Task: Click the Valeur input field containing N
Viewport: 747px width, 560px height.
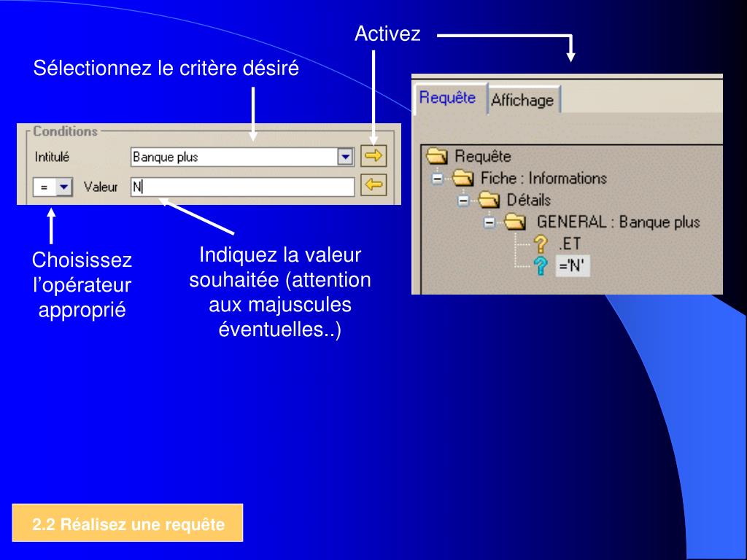Action: (x=242, y=187)
